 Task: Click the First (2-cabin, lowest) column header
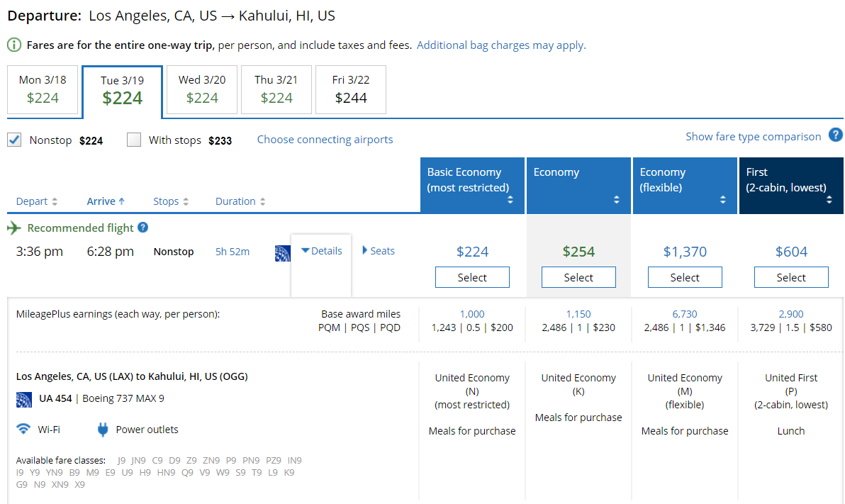(791, 186)
